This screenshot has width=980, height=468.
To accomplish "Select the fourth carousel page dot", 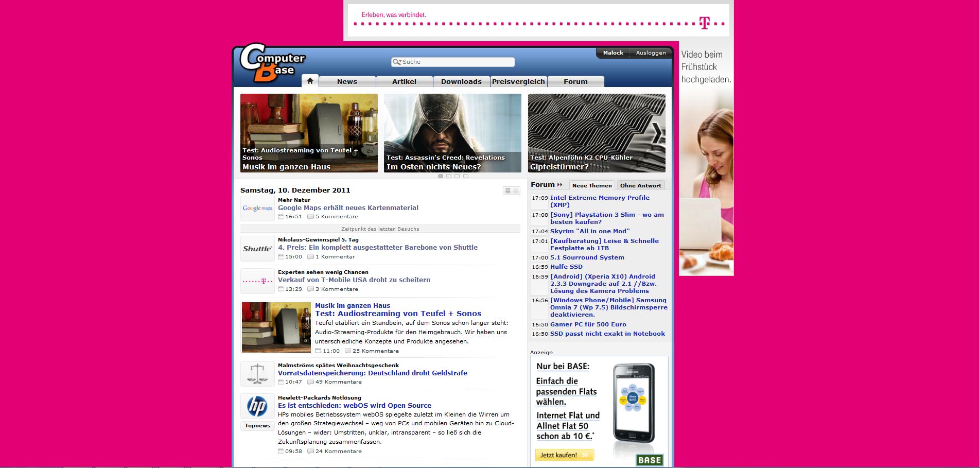I will (466, 176).
